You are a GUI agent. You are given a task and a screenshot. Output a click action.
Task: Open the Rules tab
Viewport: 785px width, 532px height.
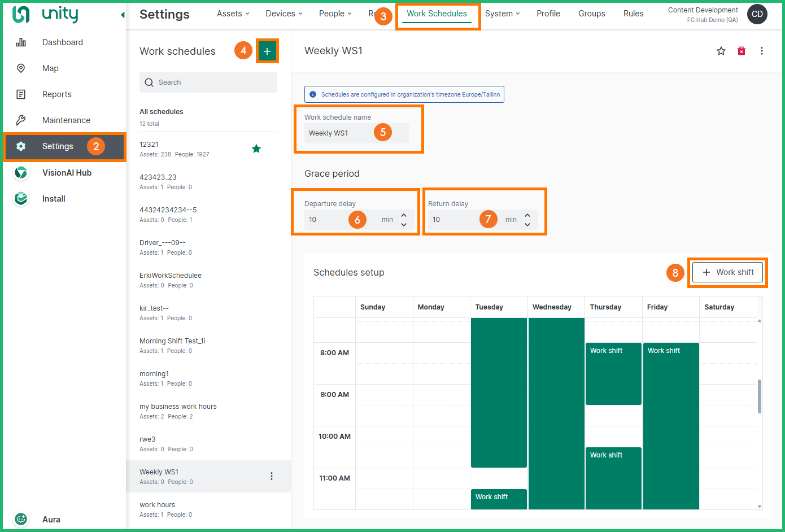click(x=633, y=14)
